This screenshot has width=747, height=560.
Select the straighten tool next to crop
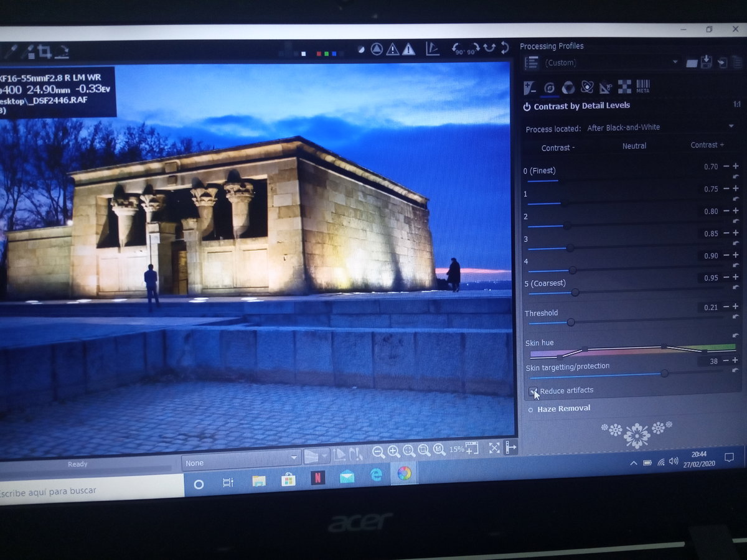[x=62, y=52]
